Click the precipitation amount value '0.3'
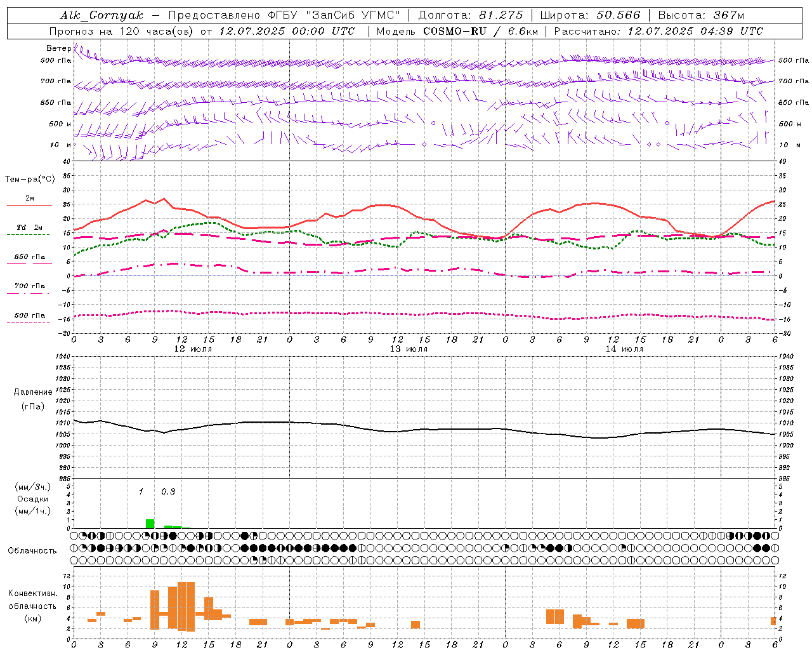Screen dimensions: 812x650 click(168, 491)
